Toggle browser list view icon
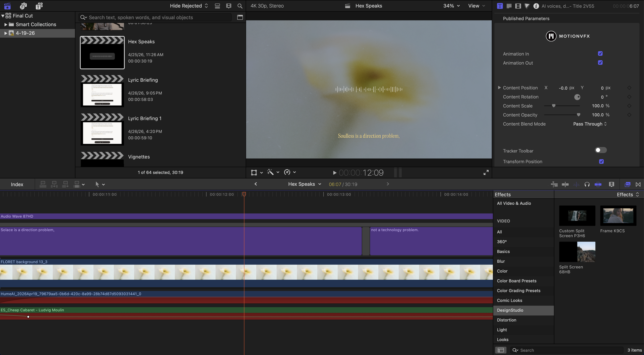The image size is (644, 355). coord(217,6)
